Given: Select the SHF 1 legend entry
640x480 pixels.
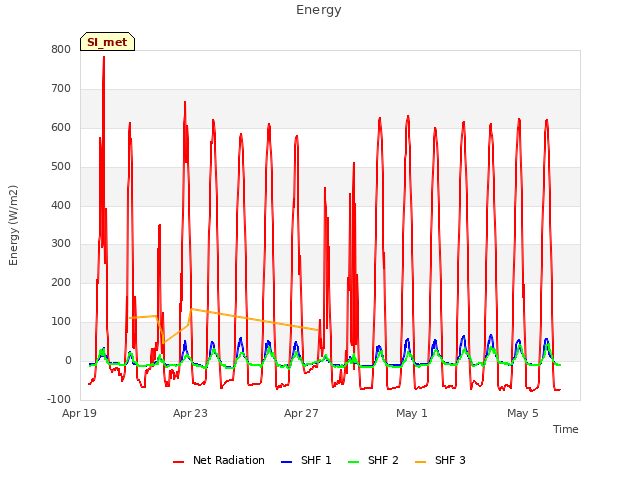Looking at the screenshot, I should [306, 460].
